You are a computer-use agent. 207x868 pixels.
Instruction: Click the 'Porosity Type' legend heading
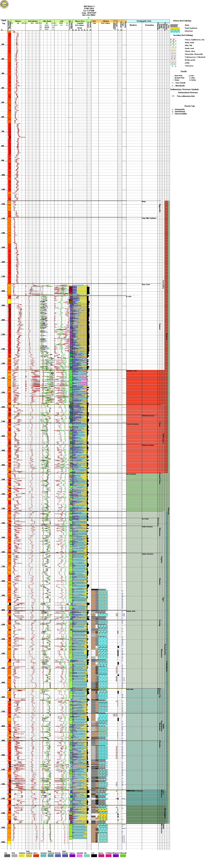coord(189,106)
